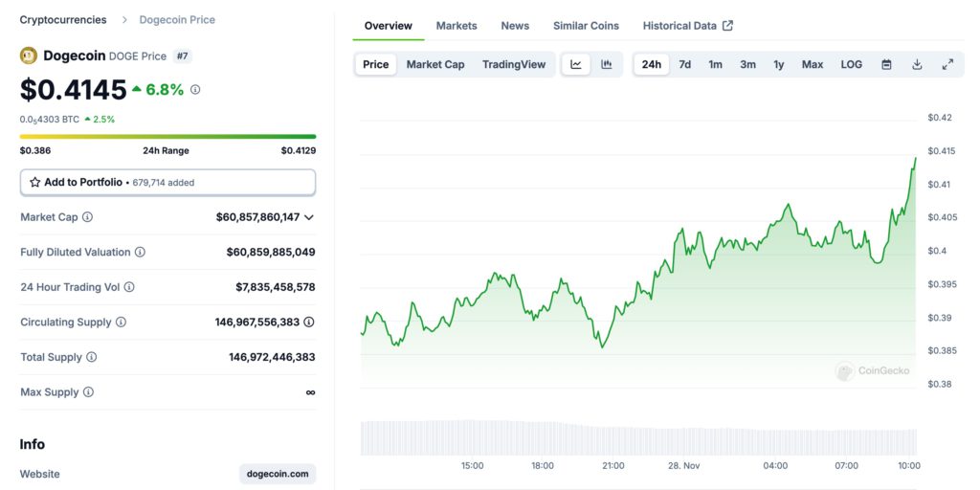The width and height of the screenshot is (980, 490).
Task: Expand chart to fullscreen
Action: (947, 64)
